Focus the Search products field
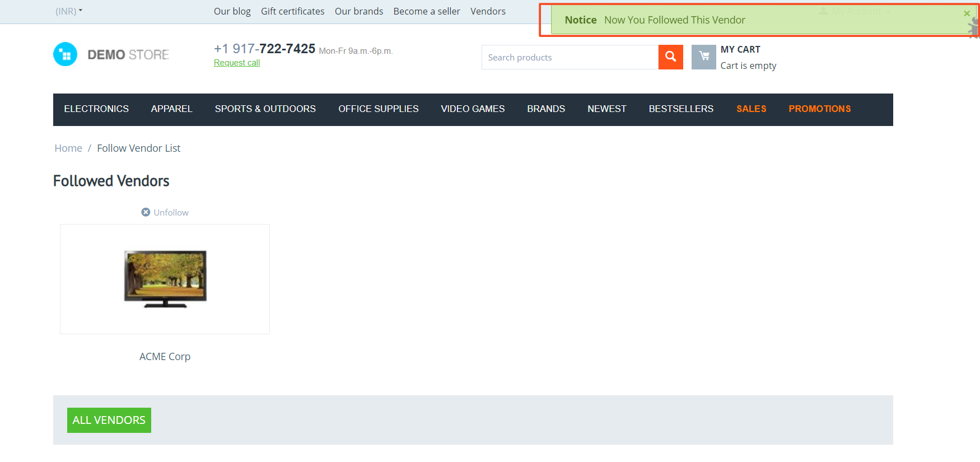The width and height of the screenshot is (980, 462). (570, 57)
